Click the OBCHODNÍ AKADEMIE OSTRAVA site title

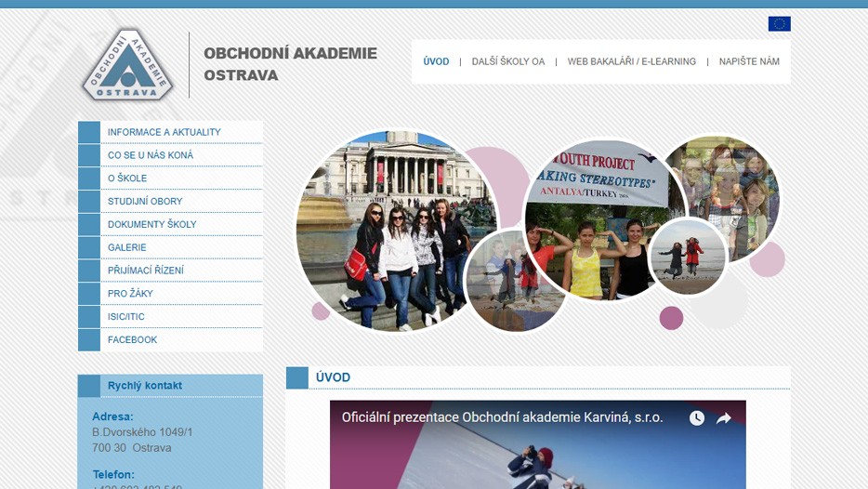[290, 64]
